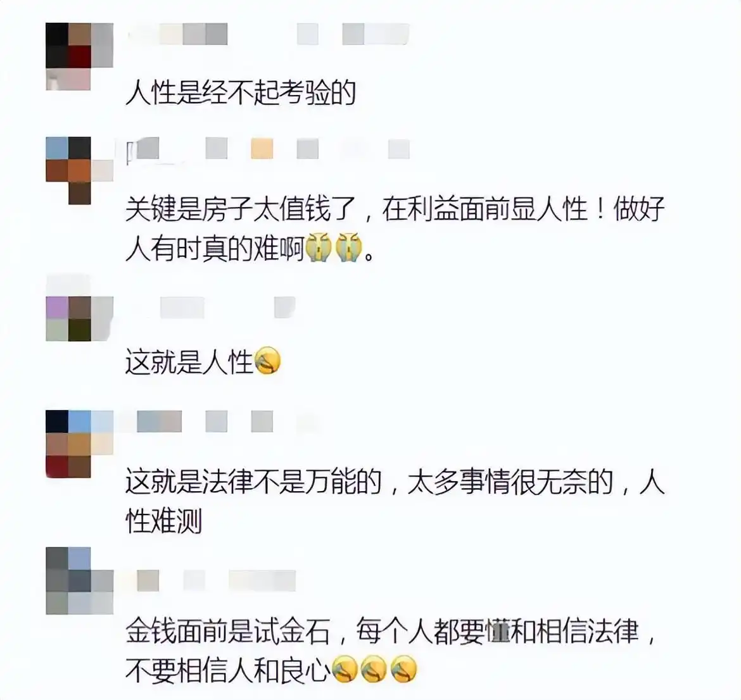The height and width of the screenshot is (700, 741).
Task: Click avatar beside the 金钱面前是试金石 comment
Action: pos(79,581)
